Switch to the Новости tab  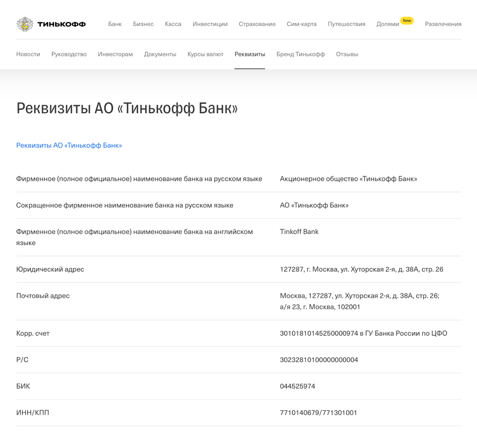(x=28, y=54)
